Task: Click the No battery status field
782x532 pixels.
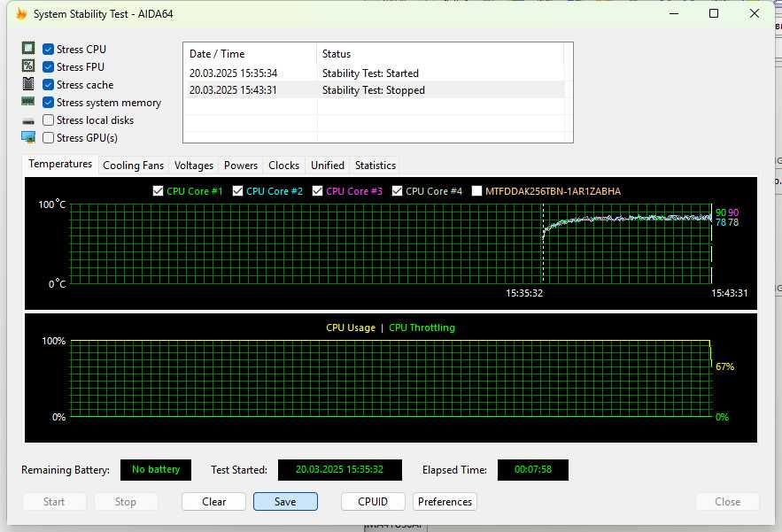Action: 156,470
